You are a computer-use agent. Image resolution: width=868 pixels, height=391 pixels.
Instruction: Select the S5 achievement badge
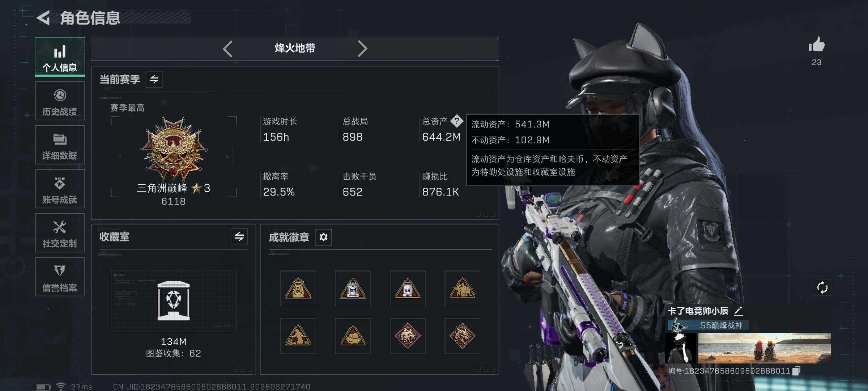coord(298,288)
